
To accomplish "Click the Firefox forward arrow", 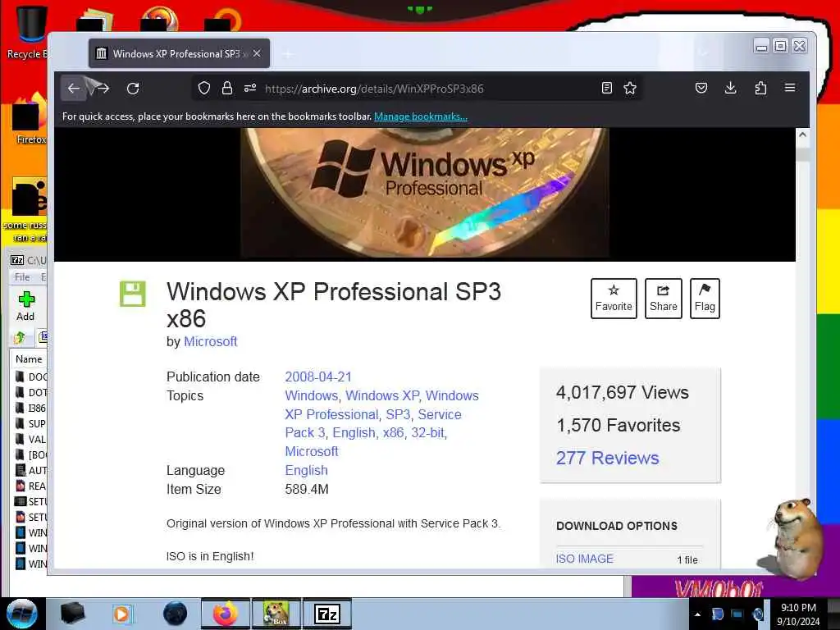I will [x=103, y=89].
